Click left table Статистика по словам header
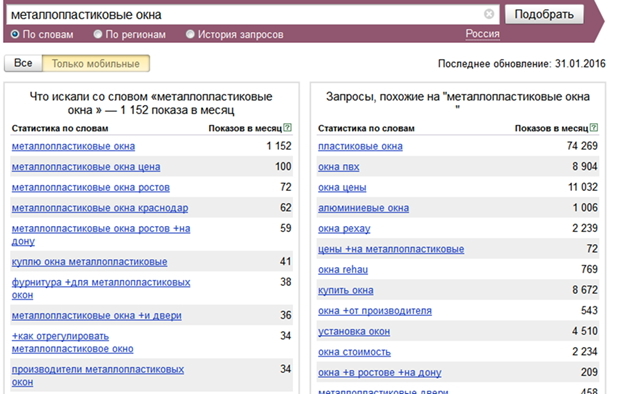Screen dimensions: 623x394 tap(60, 128)
